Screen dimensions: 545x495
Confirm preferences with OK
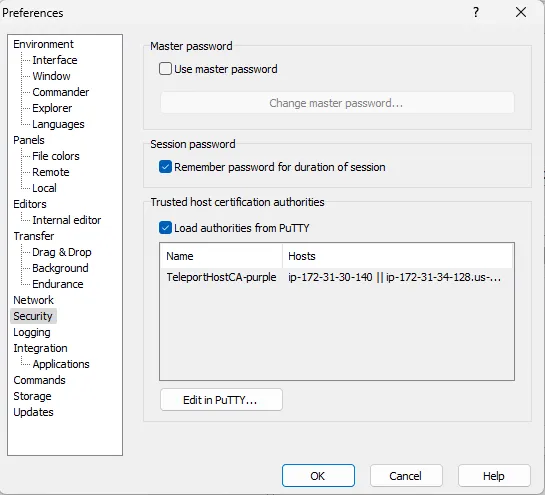(318, 476)
